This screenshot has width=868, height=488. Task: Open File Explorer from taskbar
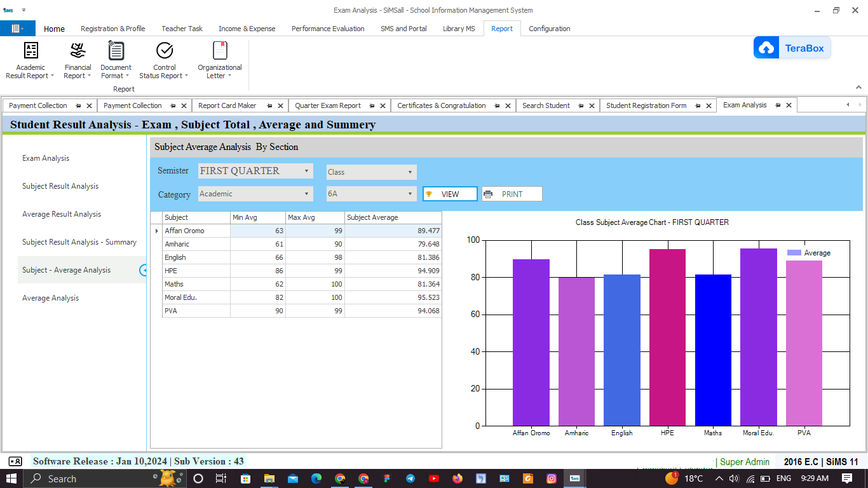click(269, 478)
